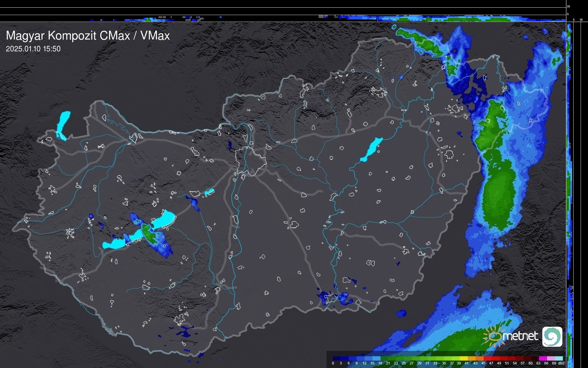The image size is (588, 368).
Task: Click the 2025.01.10 15:50 timestamp
Action: (x=33, y=49)
